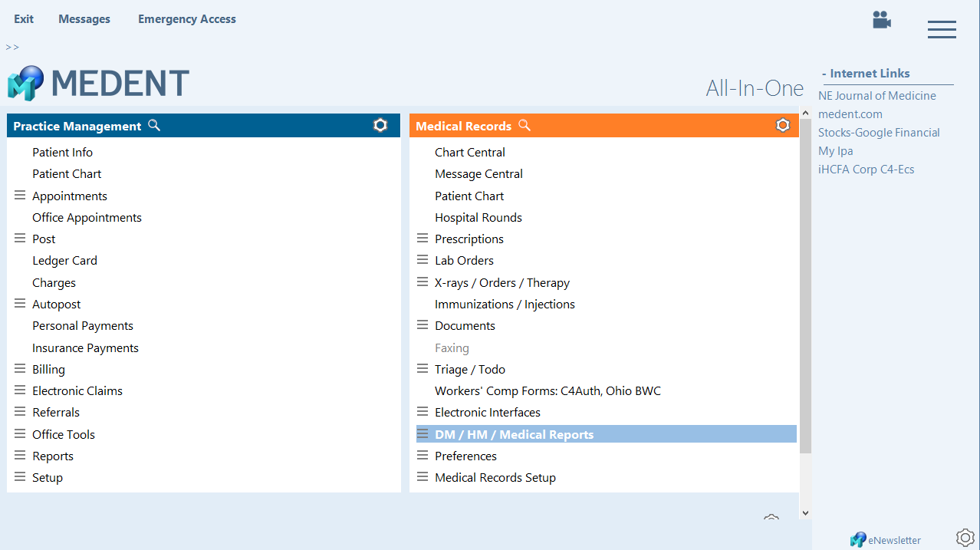
Task: Open the NE Journal of Medicine link
Action: (876, 96)
